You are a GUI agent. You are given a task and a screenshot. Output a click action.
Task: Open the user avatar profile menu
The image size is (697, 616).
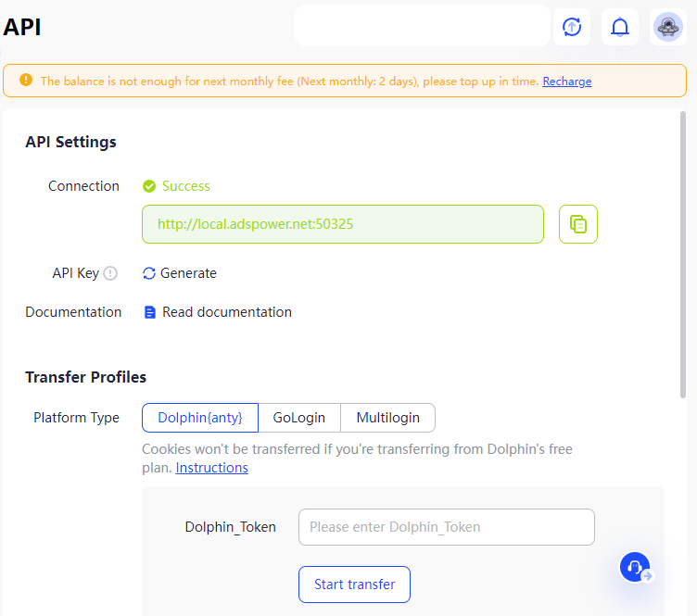coord(667,27)
